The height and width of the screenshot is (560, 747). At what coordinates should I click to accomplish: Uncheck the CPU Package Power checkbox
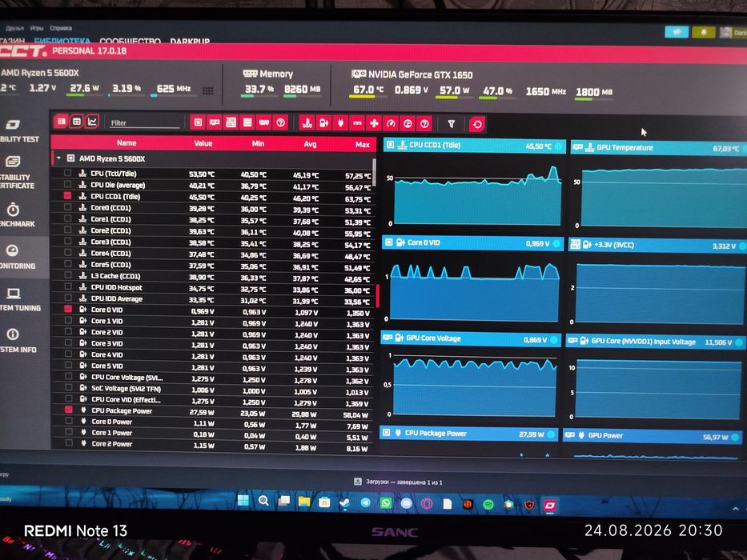[69, 410]
